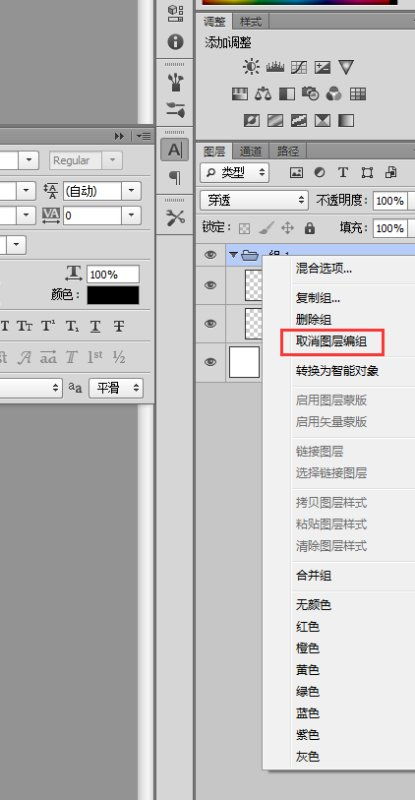Add a Brightness/Contrast adjustment

251,67
